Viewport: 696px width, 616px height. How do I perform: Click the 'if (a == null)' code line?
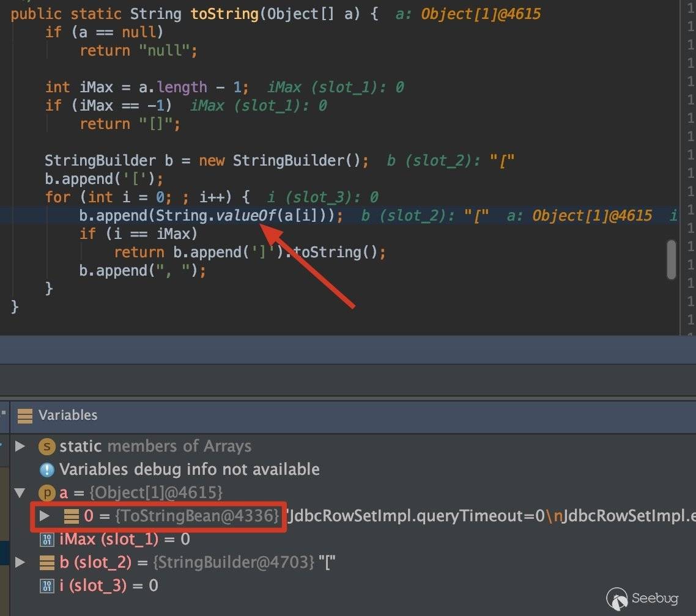pyautogui.click(x=105, y=32)
